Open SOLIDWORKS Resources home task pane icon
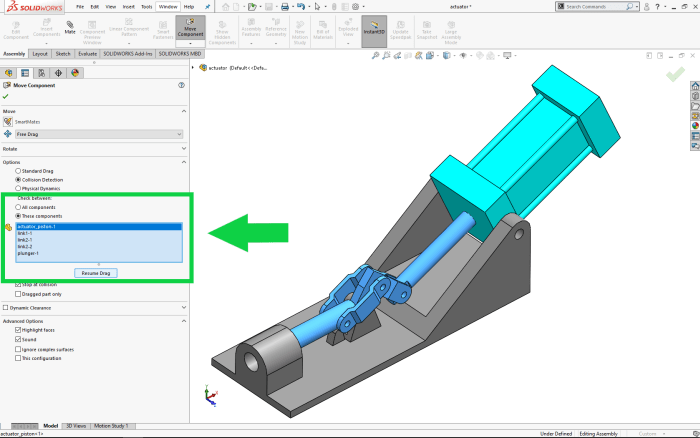Screen dimensions: 700x438 click(695, 86)
